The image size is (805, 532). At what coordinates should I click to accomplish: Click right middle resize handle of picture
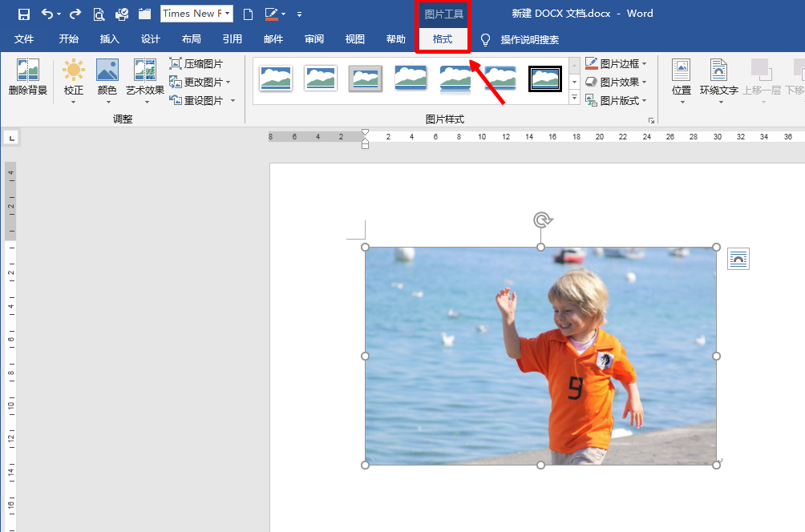(717, 356)
